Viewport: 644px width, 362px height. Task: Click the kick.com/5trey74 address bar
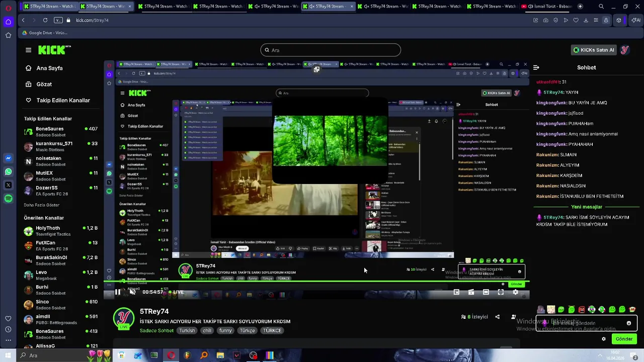coord(92,20)
